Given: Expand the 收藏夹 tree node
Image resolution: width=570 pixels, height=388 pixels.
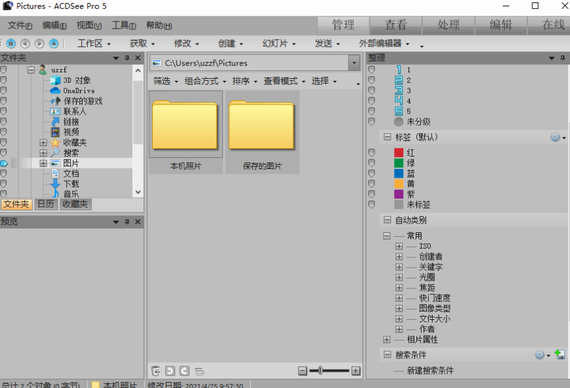Looking at the screenshot, I should point(43,143).
